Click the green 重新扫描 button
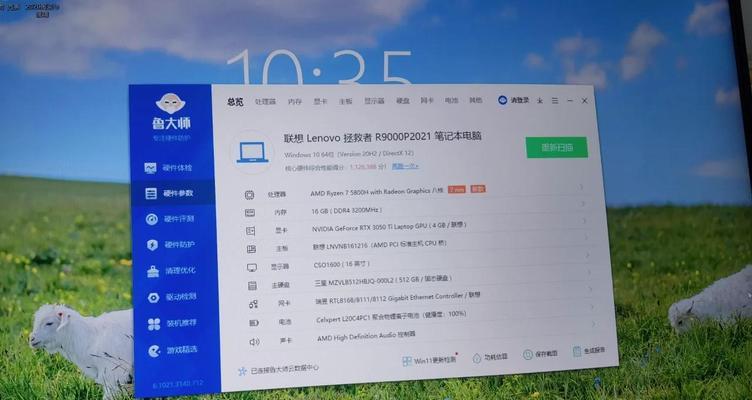This screenshot has height=400, width=752. (x=557, y=147)
